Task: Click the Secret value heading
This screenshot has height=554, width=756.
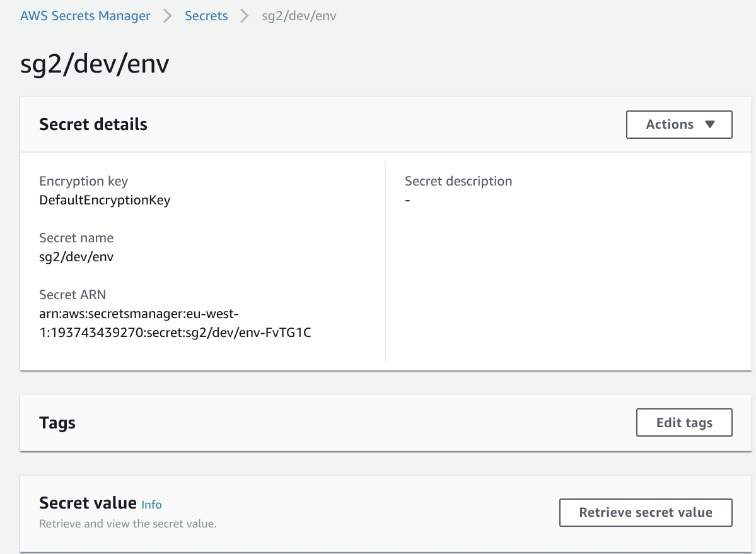Action: (88, 503)
